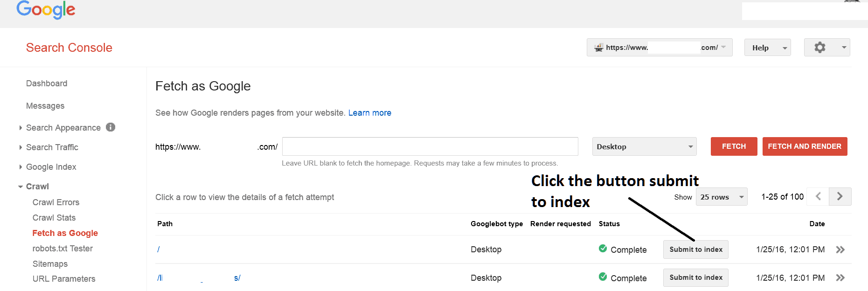Image resolution: width=868 pixels, height=291 pixels.
Task: Click the Date column header
Action: (x=817, y=224)
